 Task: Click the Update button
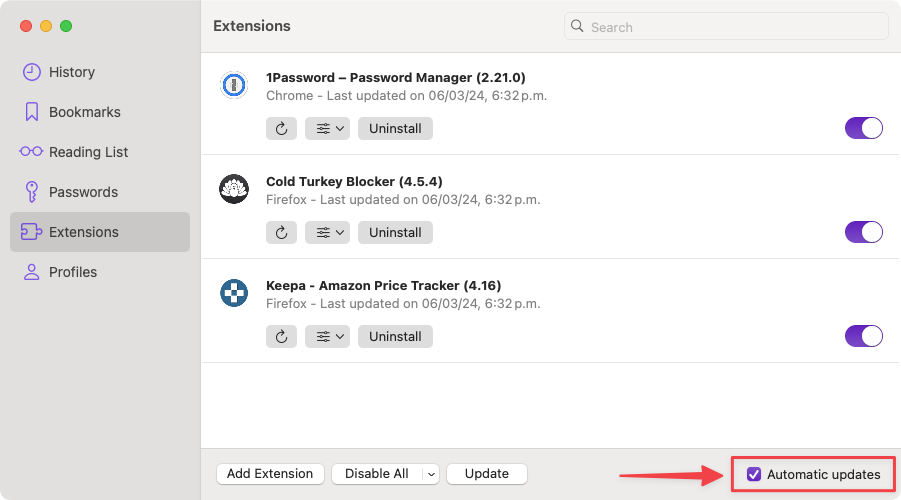click(x=487, y=474)
